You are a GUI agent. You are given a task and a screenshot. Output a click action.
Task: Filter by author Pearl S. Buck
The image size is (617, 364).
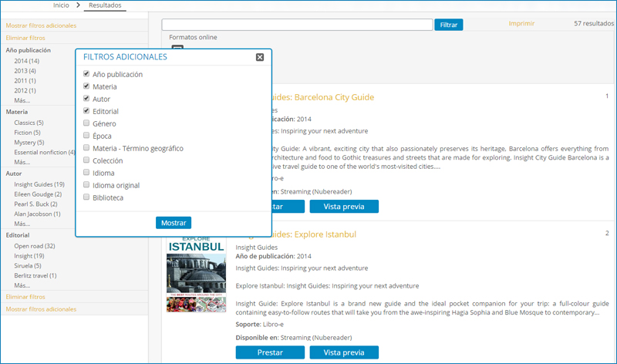coord(35,204)
